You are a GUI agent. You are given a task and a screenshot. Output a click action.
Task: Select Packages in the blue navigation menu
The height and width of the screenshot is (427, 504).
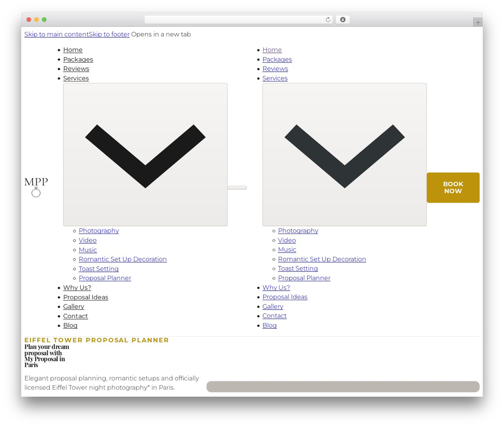click(277, 59)
